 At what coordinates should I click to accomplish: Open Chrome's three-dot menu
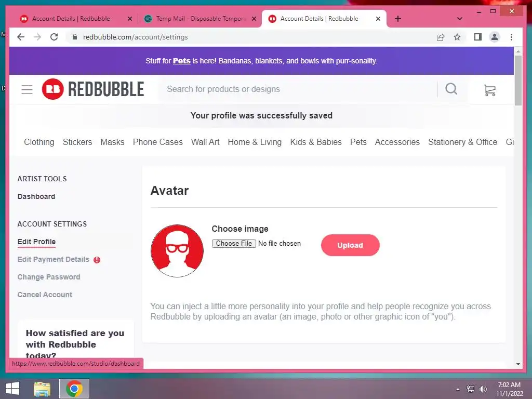[x=511, y=37]
